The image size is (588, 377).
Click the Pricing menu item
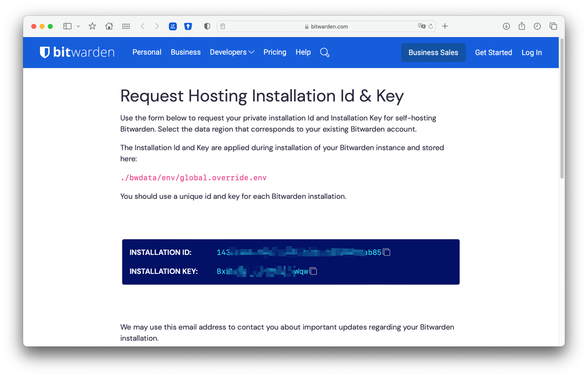[x=275, y=52]
